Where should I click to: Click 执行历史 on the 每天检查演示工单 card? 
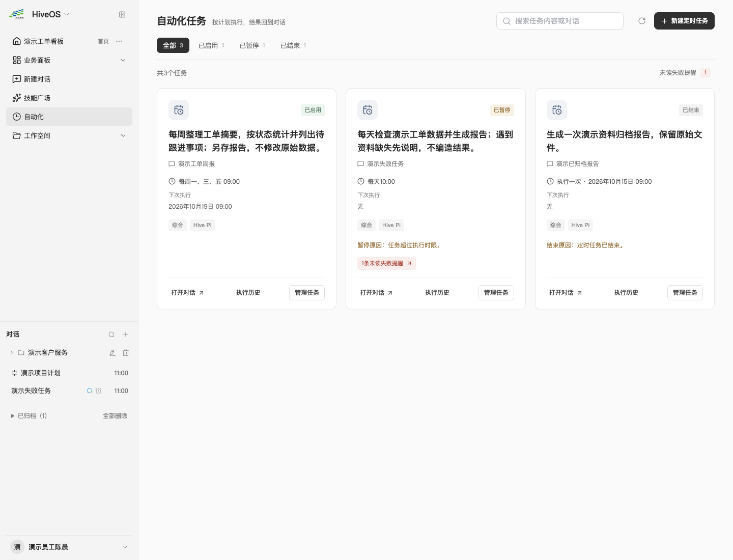[x=437, y=293]
